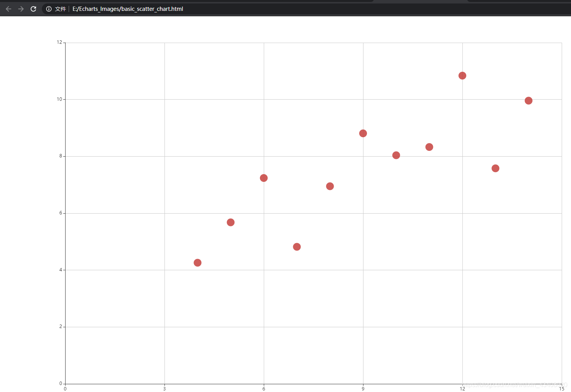Image resolution: width=571 pixels, height=392 pixels.
Task: Click the x-axis label 9
Action: [363, 389]
